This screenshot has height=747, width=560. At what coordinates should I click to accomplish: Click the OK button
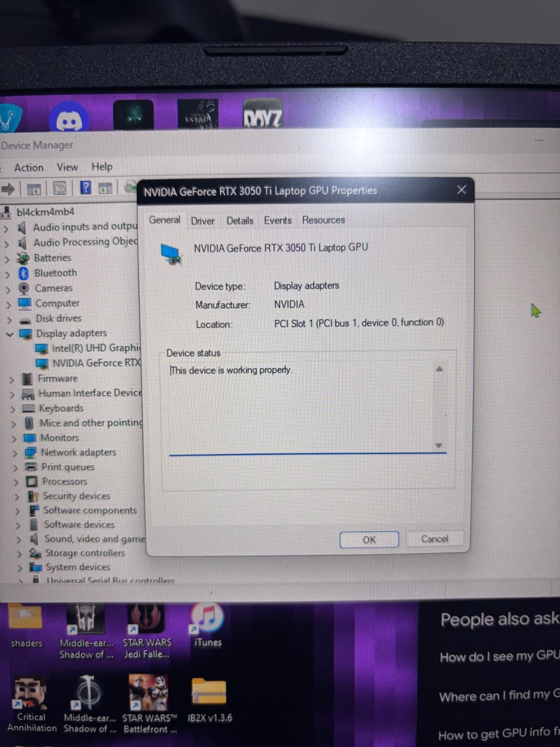click(x=369, y=540)
